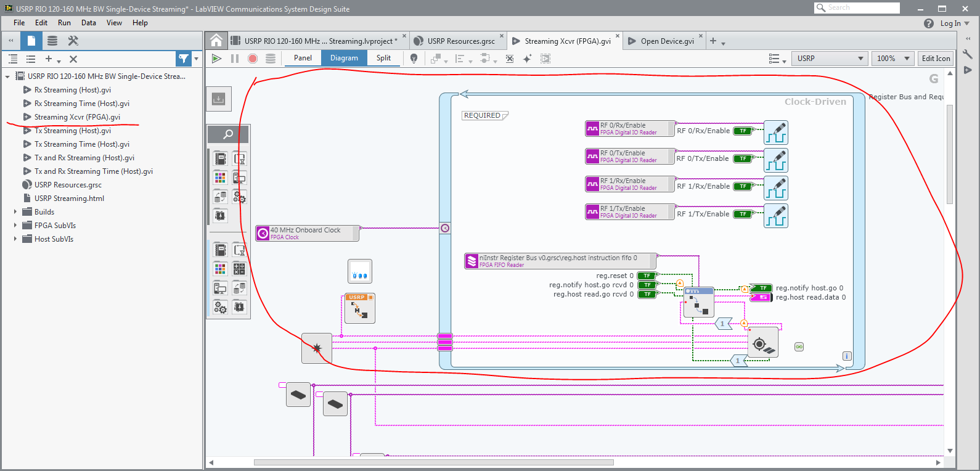Screen dimensions: 980x471
Task: Open the data (database) pane icon
Action: click(52, 41)
